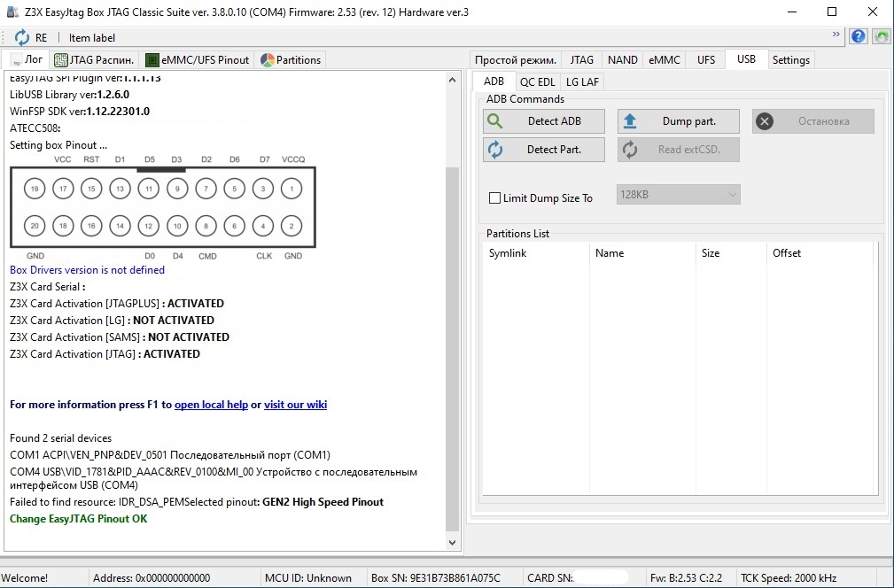
Task: Click TCK Speed: 2000 kHz status entry
Action: coord(789,577)
